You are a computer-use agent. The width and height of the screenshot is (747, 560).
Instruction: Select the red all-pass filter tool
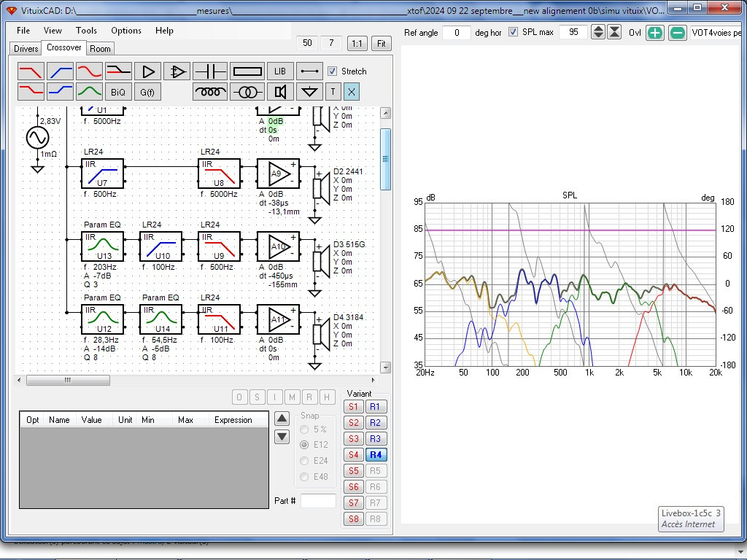tap(89, 71)
